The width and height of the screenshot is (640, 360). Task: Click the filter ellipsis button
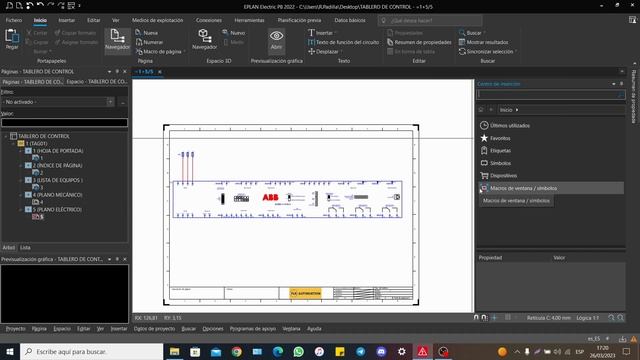[x=123, y=102]
